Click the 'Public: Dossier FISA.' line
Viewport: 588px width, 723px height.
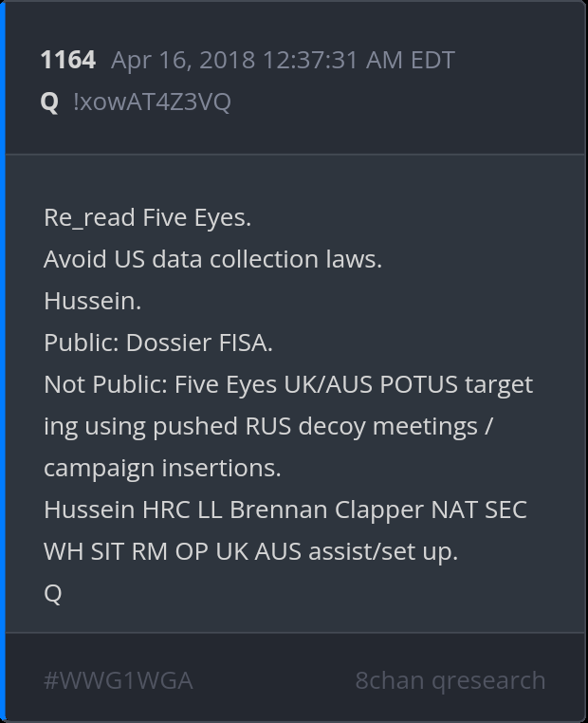[157, 343]
